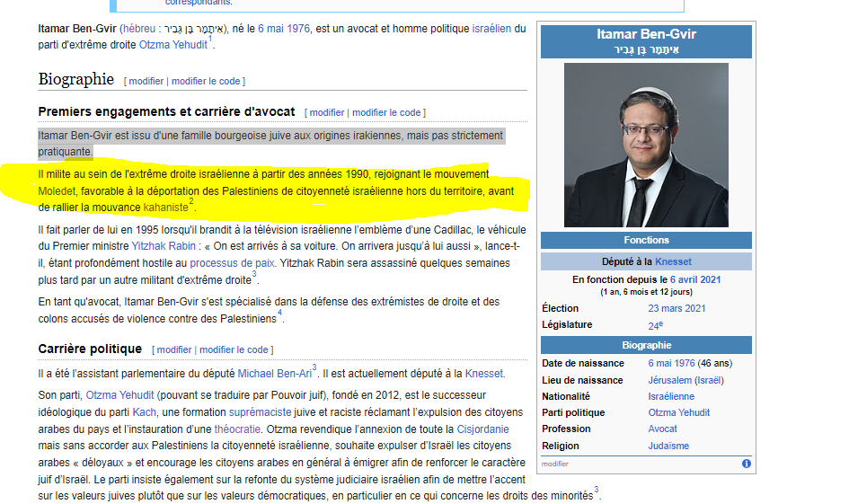Click small modifier link at infobox bottom

coord(555,464)
